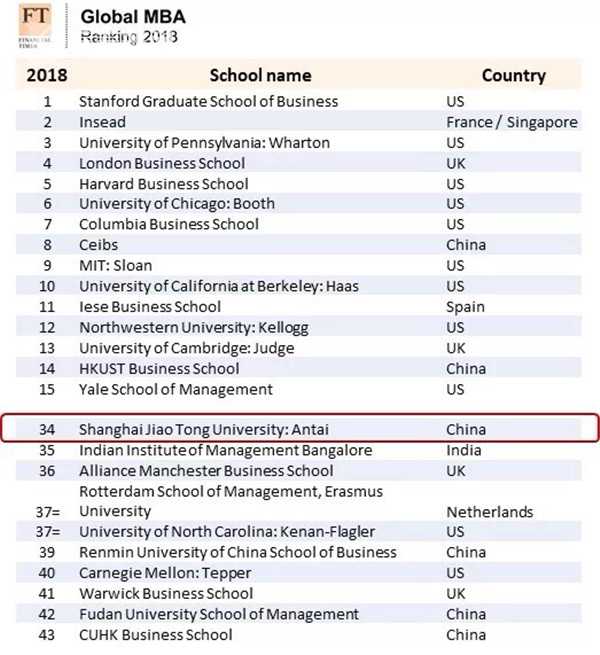Click Yale School of Management entry
The height and width of the screenshot is (655, 600).
(176, 389)
